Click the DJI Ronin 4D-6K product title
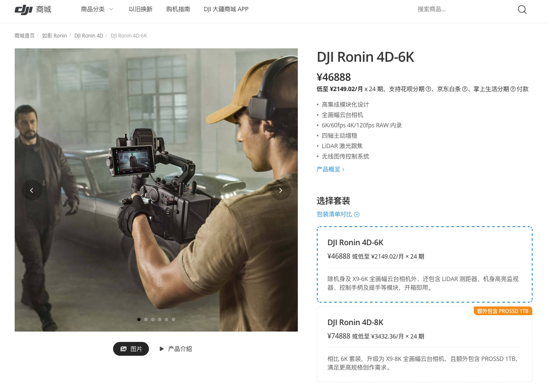Viewport: 549px width, 392px height. [x=365, y=57]
